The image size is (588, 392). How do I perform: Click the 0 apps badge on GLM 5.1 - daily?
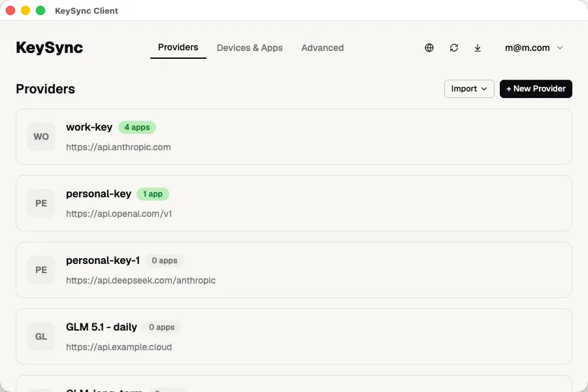[x=161, y=327]
